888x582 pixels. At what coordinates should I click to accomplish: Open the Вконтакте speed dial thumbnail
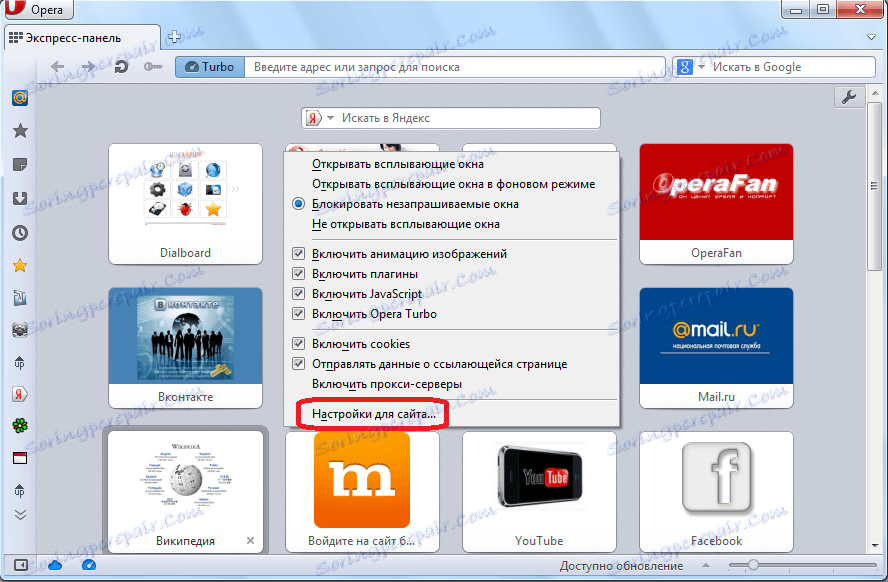185,348
